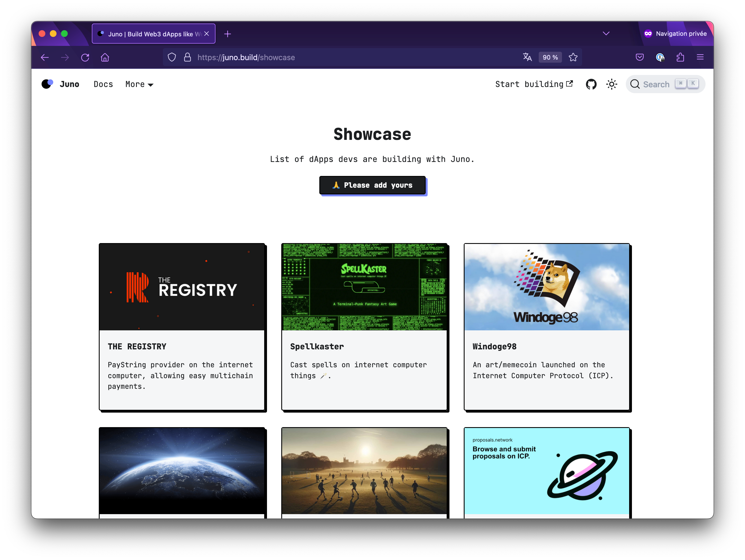
Task: Select the Juno browser tab
Action: pyautogui.click(x=150, y=34)
